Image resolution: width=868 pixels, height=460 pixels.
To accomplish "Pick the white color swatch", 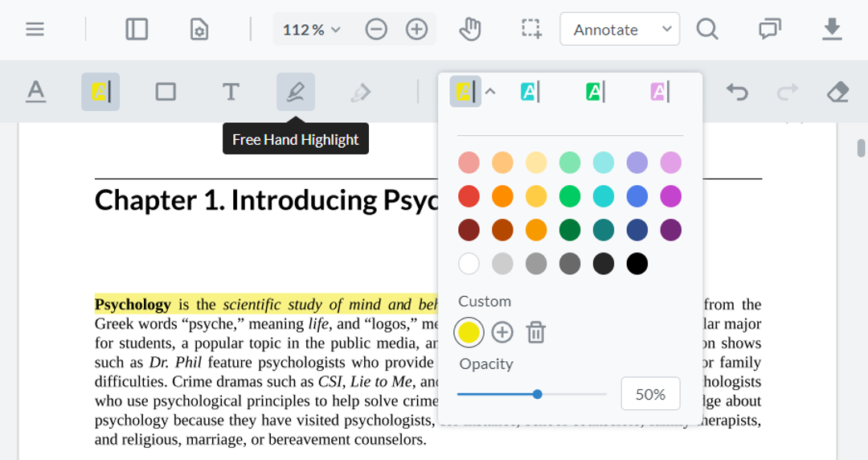I will pyautogui.click(x=469, y=264).
